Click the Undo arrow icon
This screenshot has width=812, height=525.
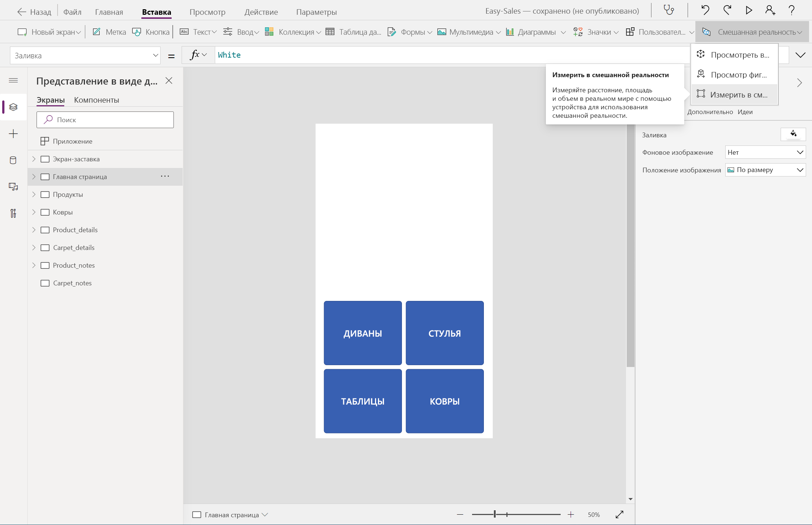705,10
